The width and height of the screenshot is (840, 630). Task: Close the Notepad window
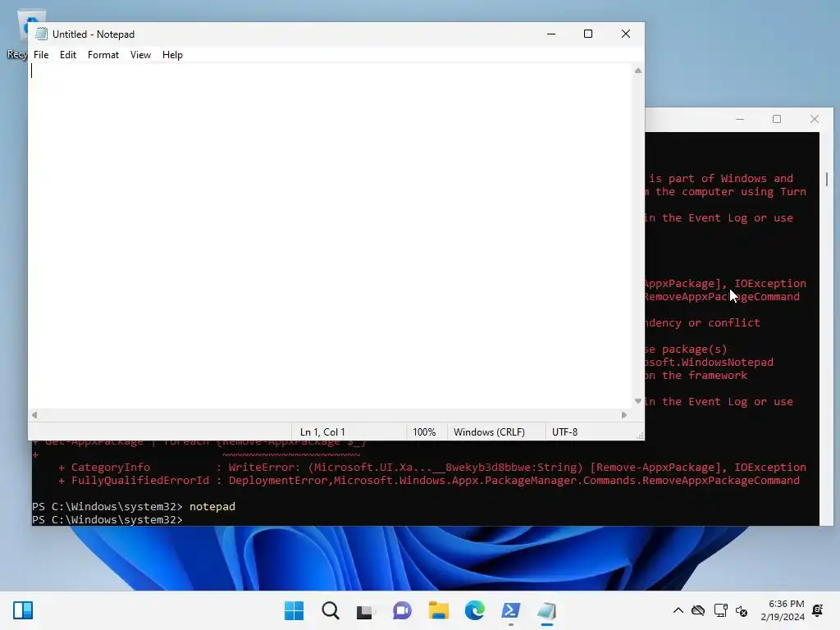coord(626,34)
